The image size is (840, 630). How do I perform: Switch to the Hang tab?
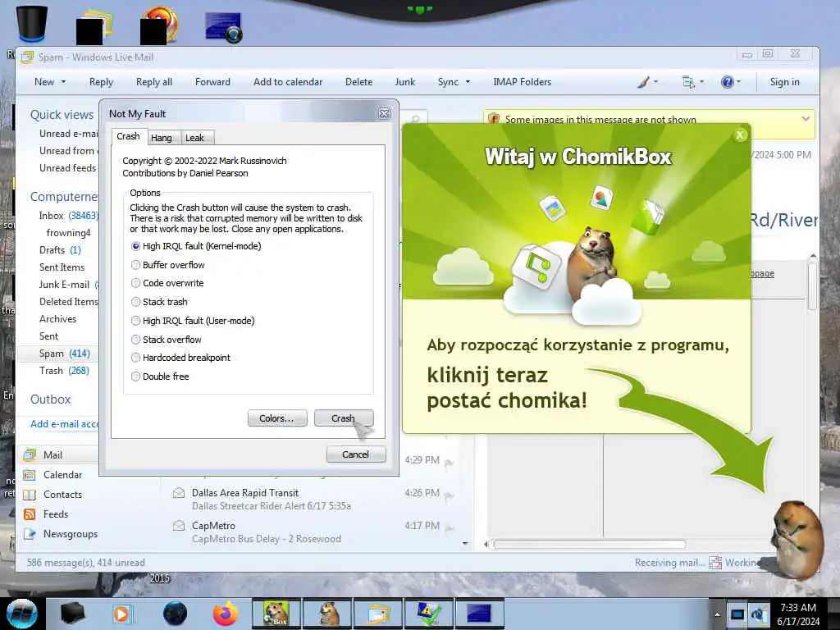pos(162,138)
